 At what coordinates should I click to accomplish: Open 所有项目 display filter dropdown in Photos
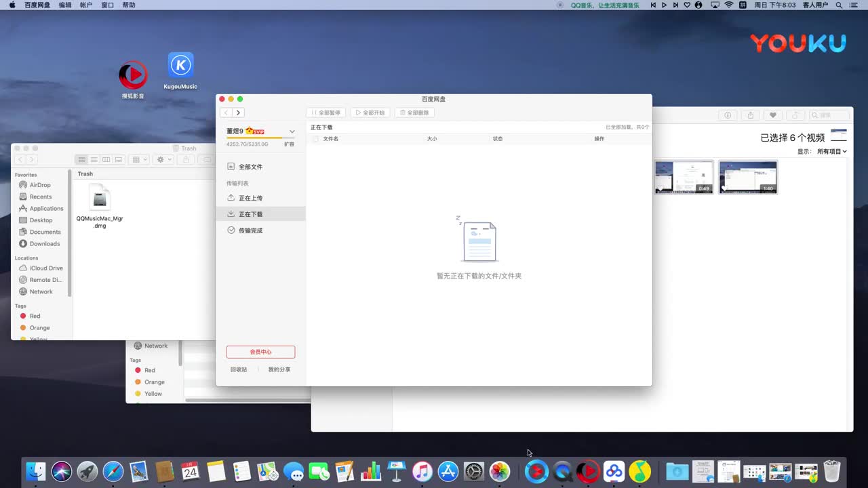click(832, 151)
